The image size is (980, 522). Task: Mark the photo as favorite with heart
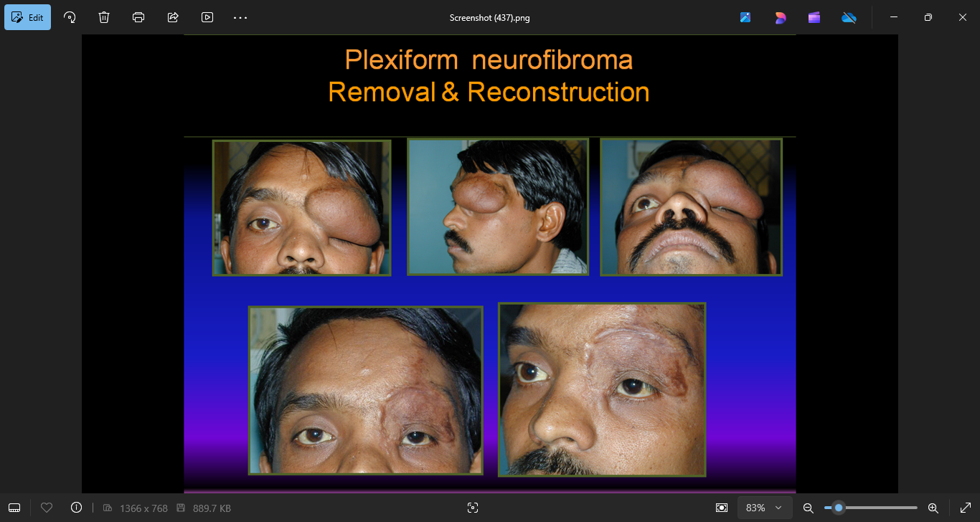coord(47,508)
